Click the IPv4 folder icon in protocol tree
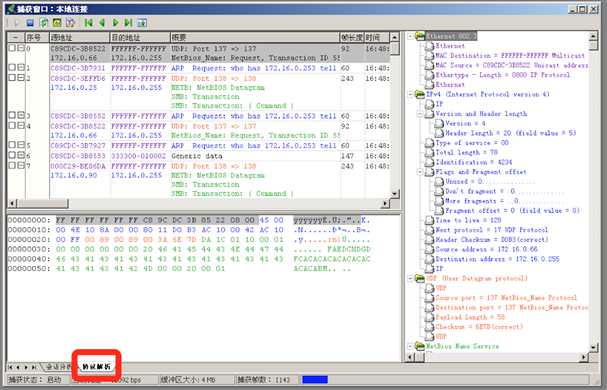 click(x=420, y=94)
